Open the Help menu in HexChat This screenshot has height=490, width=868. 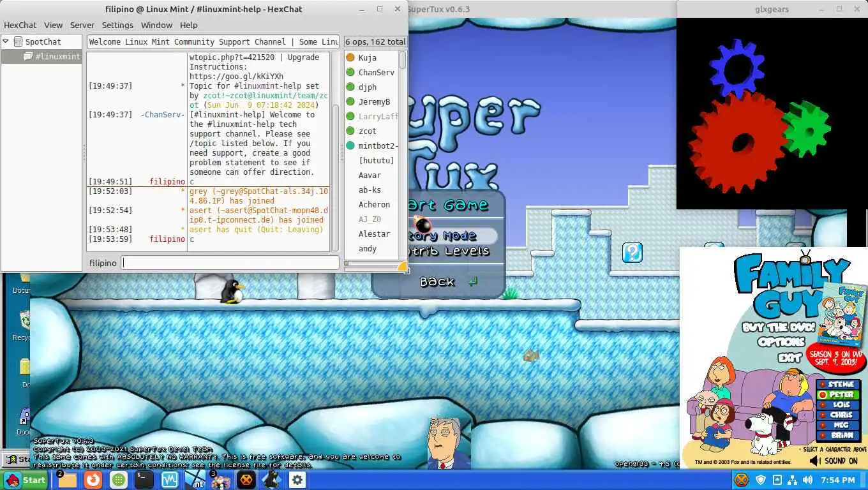point(188,25)
